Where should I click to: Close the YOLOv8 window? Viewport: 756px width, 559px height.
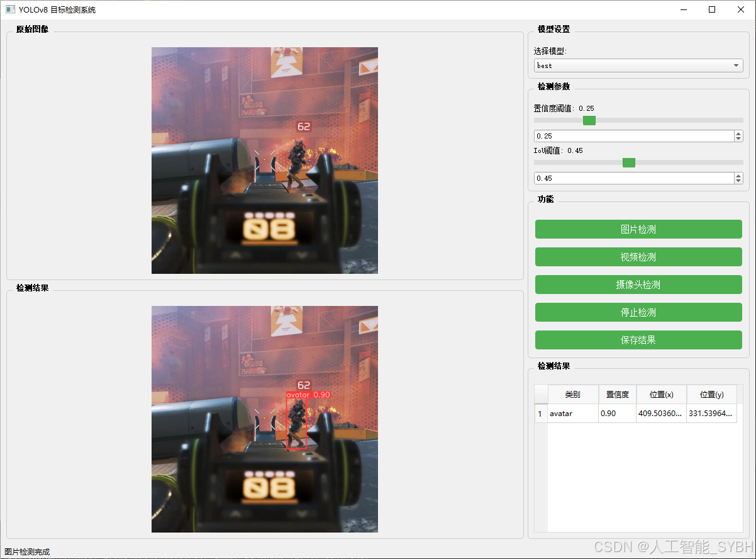point(741,9)
